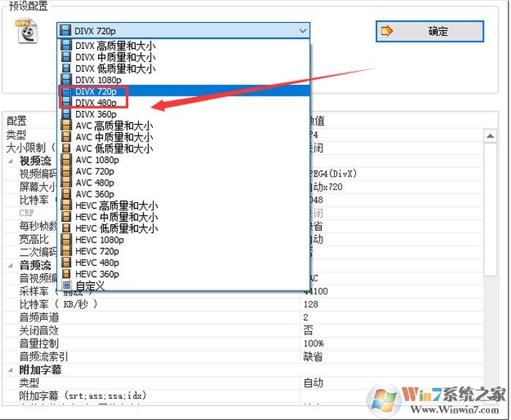The height and width of the screenshot is (420, 511).
Task: Collapse the 音频流 tree section
Action: click(12, 266)
